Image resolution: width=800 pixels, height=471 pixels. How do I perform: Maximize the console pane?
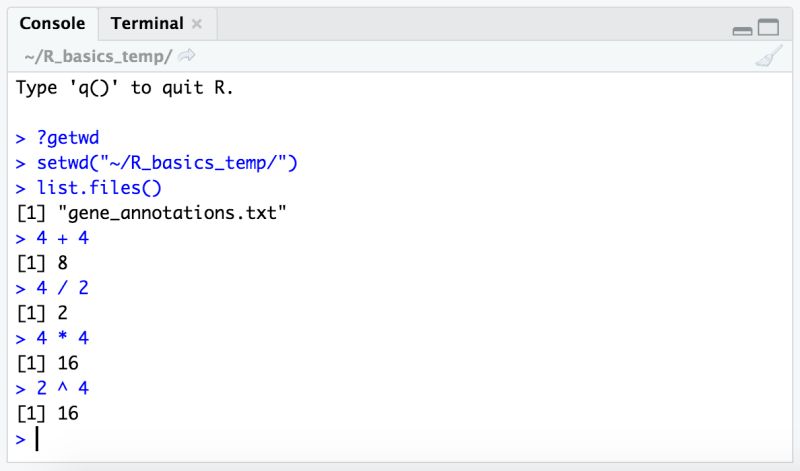click(x=768, y=27)
